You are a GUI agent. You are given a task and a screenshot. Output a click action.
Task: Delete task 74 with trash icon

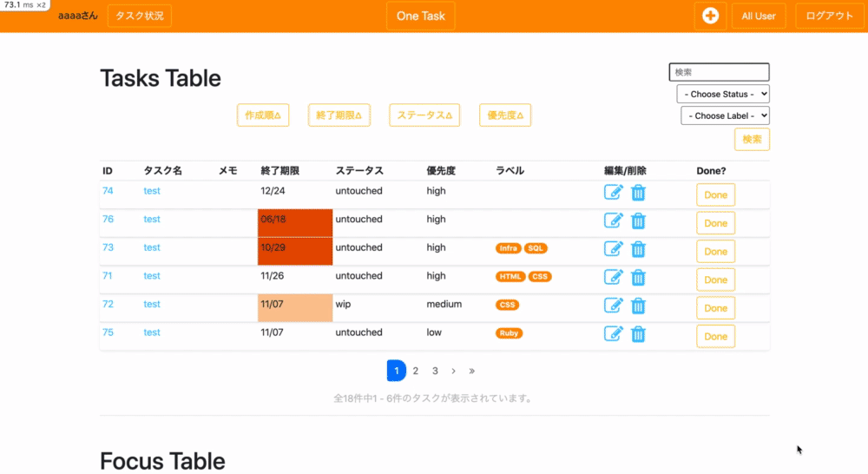638,193
